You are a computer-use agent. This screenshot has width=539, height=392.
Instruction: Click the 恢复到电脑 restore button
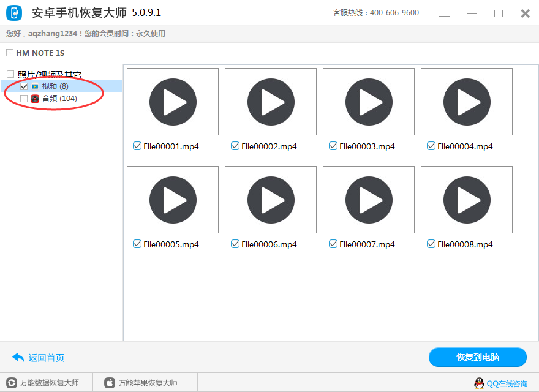tap(478, 357)
